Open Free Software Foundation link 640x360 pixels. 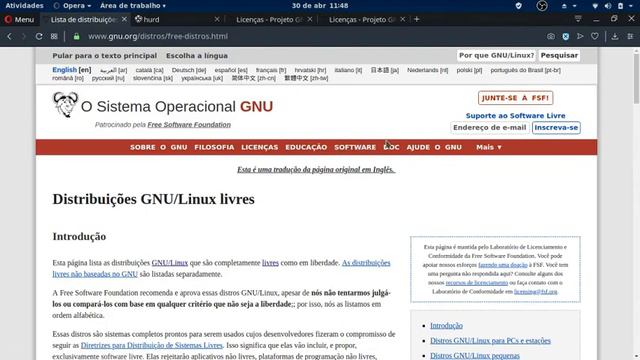189,124
